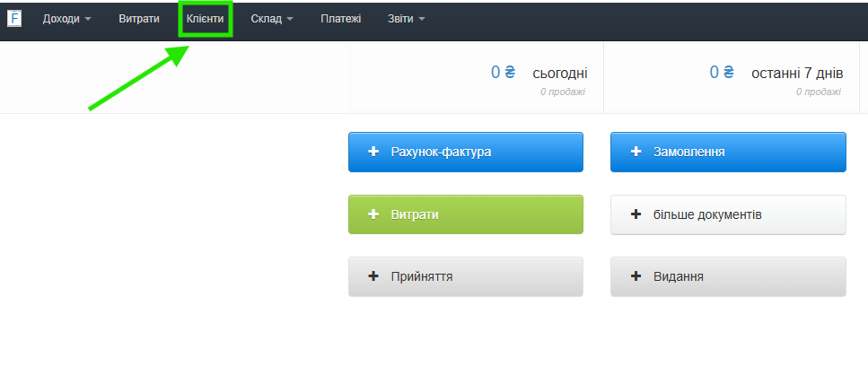Add new expense with green Витрати button

[465, 214]
